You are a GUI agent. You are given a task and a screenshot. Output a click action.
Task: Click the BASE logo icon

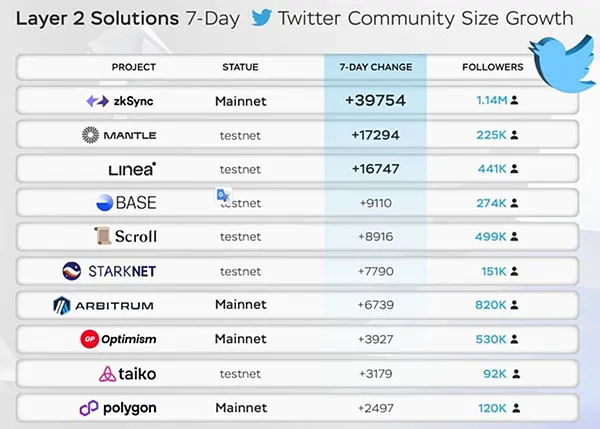coord(104,203)
